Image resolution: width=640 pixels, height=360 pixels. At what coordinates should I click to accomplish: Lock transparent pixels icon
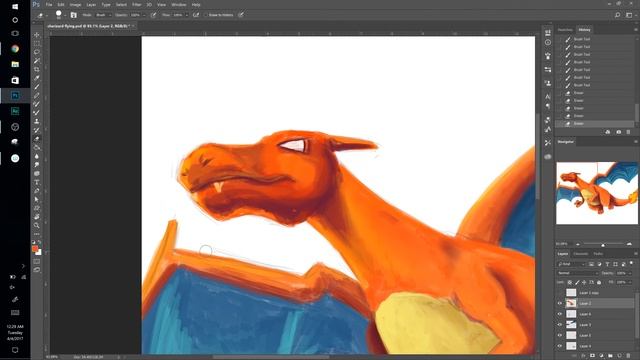(x=570, y=282)
